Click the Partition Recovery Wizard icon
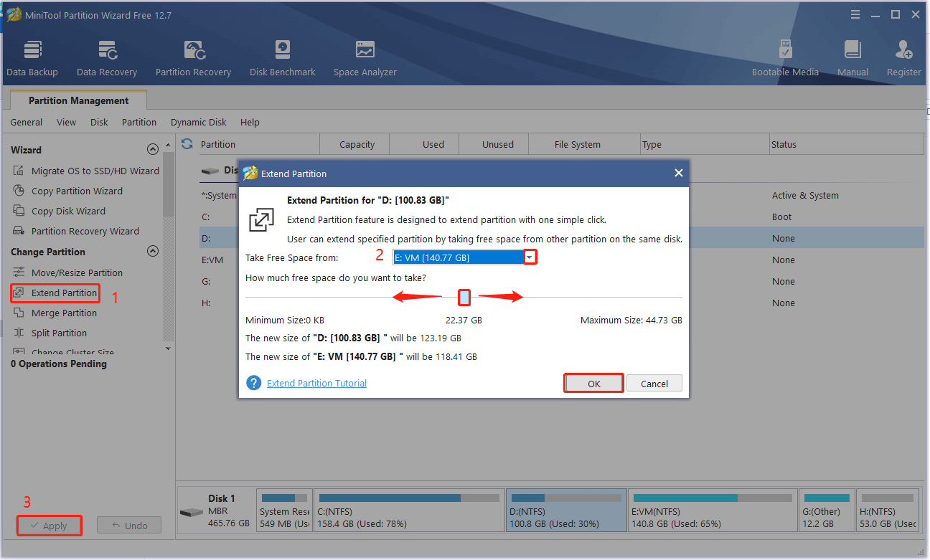The image size is (930, 560). [19, 231]
